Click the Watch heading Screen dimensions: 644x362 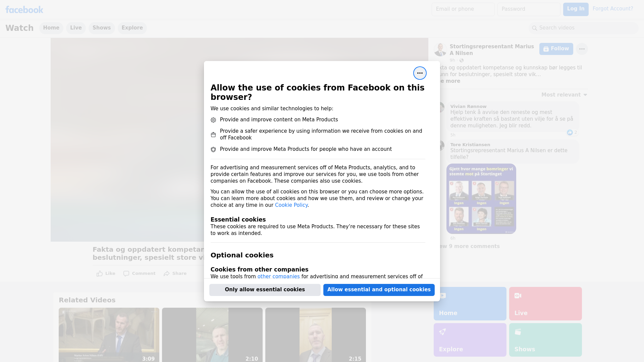(x=19, y=28)
